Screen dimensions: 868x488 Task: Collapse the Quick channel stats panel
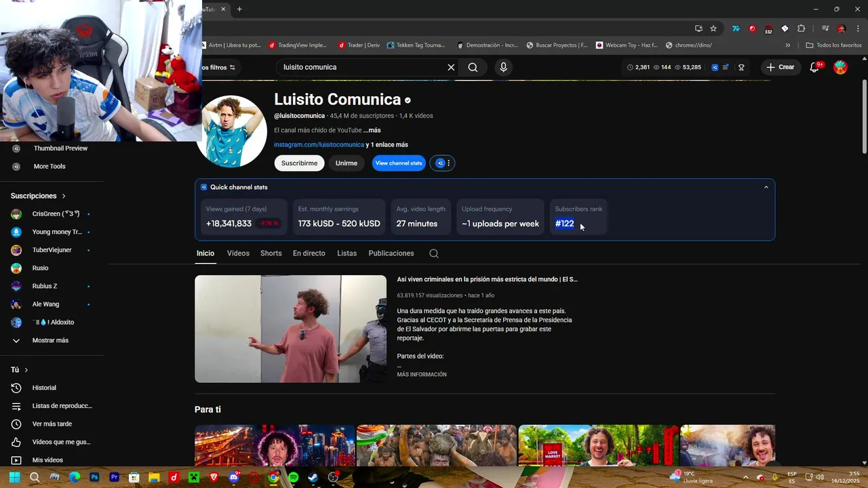[766, 187]
